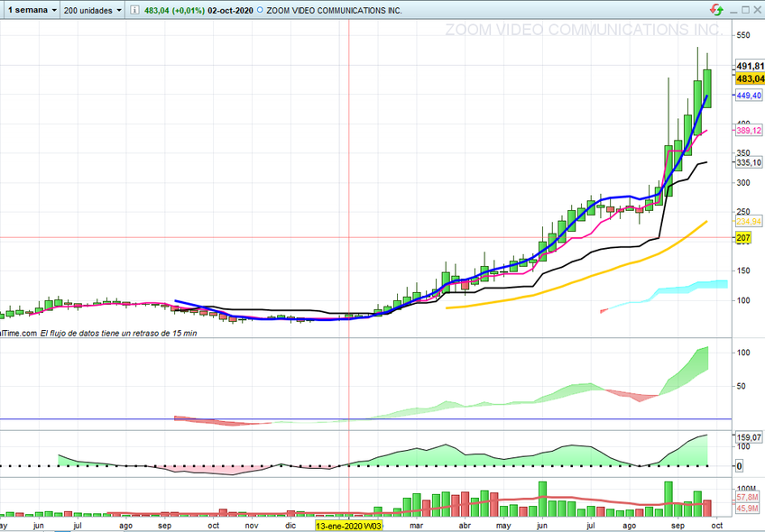Click the 45,9M volume average label
This screenshot has height=532, width=765.
pyautogui.click(x=748, y=509)
